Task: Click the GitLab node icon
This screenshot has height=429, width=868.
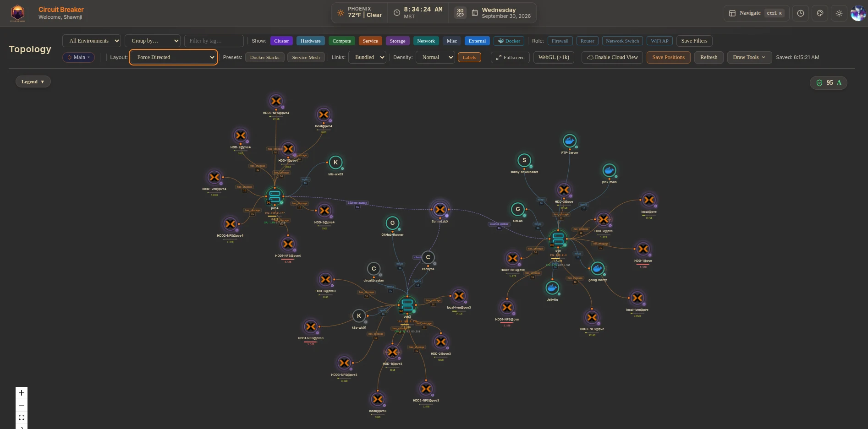Action: (x=518, y=209)
